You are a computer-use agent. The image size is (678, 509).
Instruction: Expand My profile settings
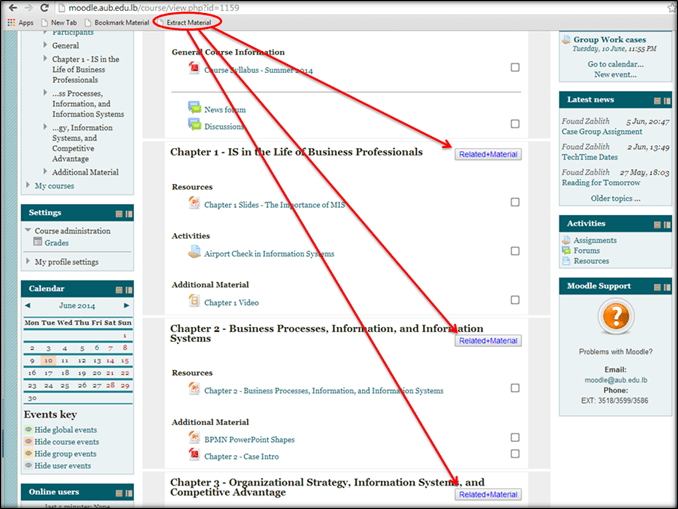28,261
